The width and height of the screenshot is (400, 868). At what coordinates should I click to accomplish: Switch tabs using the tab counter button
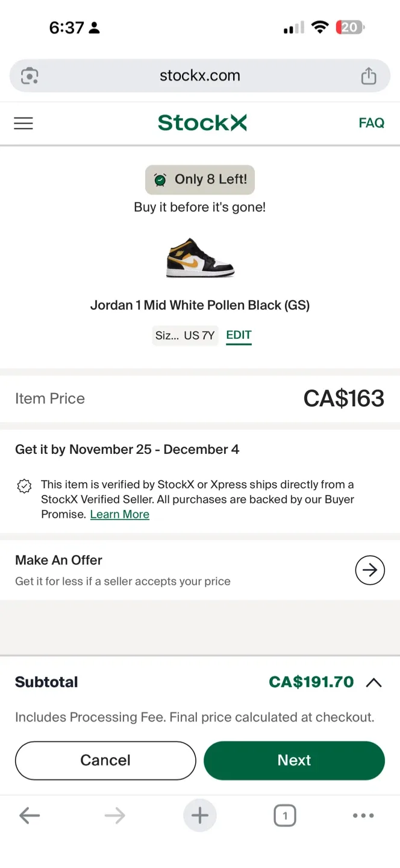285,815
